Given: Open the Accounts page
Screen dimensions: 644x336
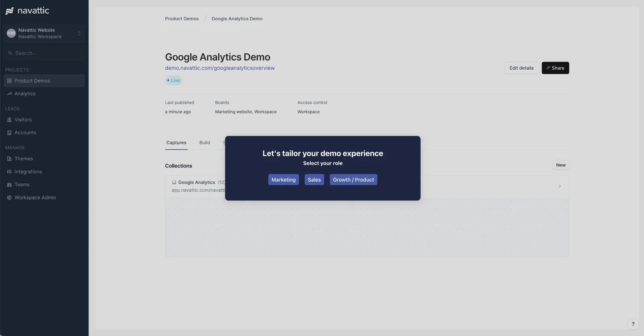Looking at the screenshot, I should pyautogui.click(x=44, y=133).
